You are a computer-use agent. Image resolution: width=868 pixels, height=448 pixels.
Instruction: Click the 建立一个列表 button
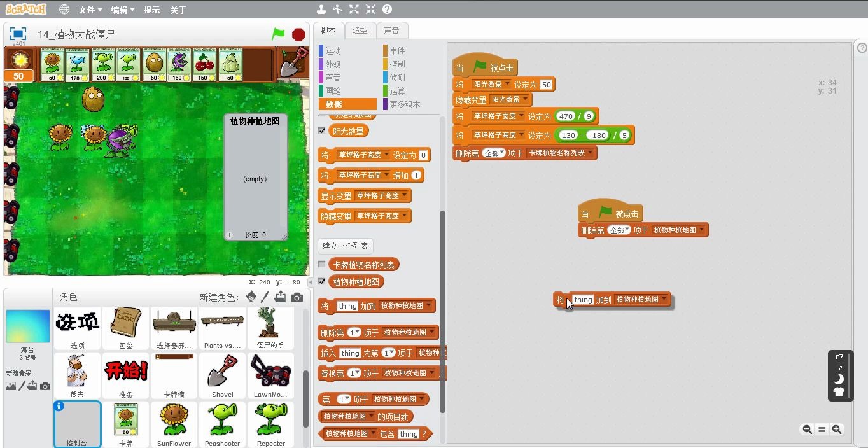tap(345, 246)
